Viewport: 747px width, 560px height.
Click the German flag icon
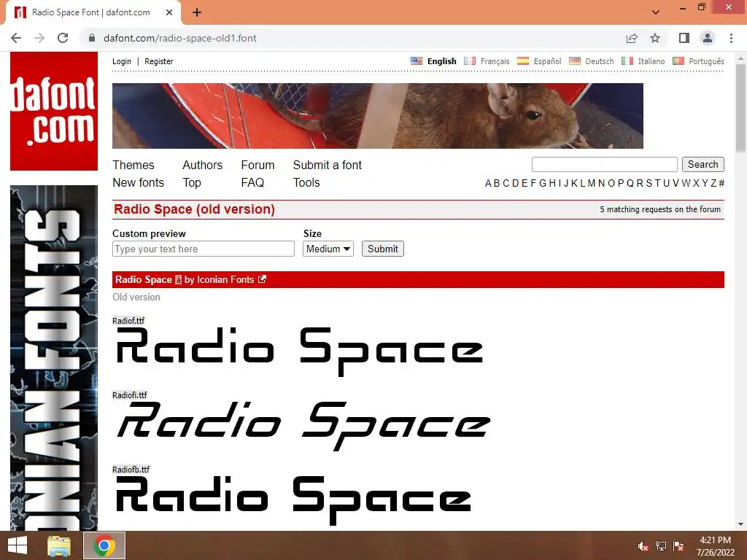coord(575,61)
